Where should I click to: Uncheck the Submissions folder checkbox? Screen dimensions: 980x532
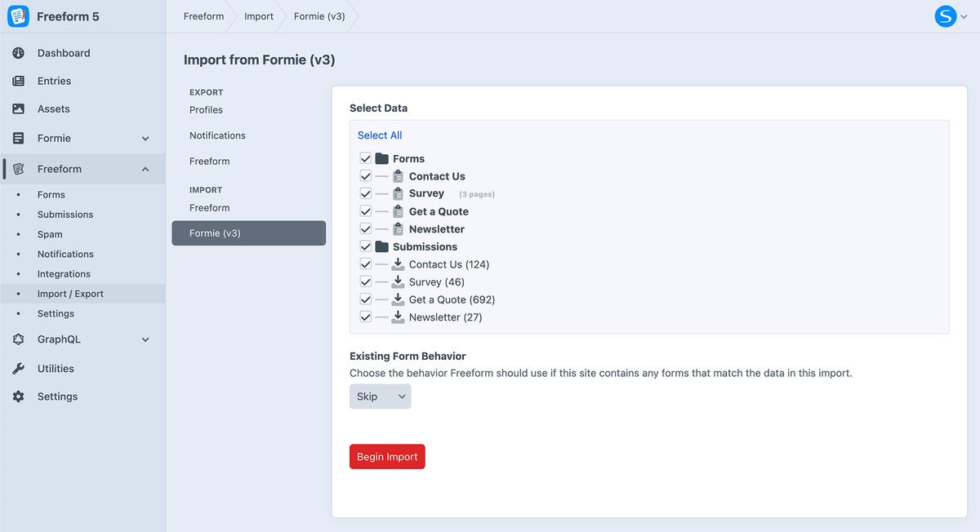pyautogui.click(x=366, y=246)
